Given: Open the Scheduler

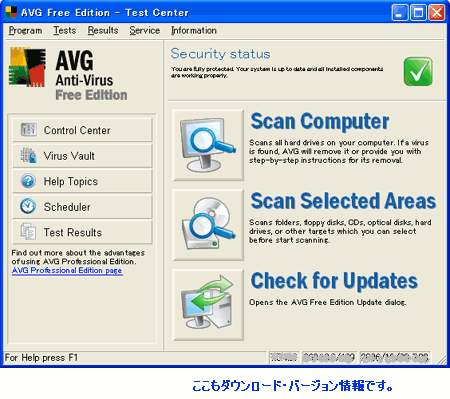Looking at the screenshot, I should 82,207.
